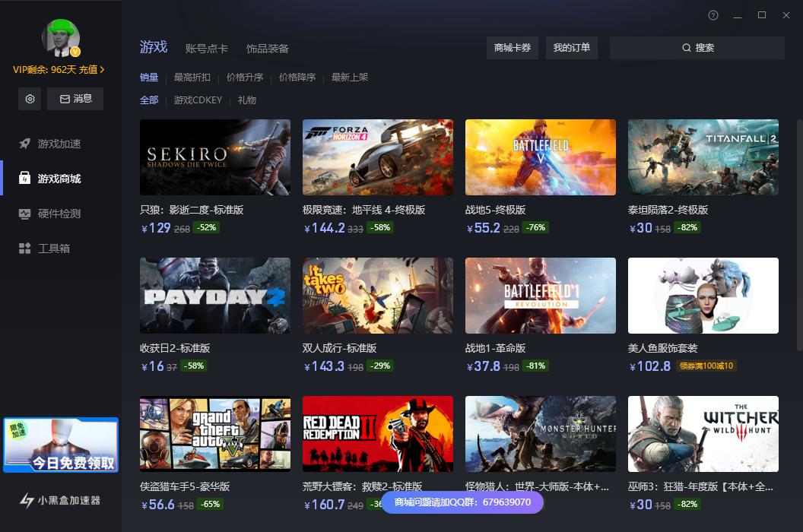The width and height of the screenshot is (803, 532).
Task: Open The Witcher Wild Hunt thumbnail
Action: click(x=703, y=434)
